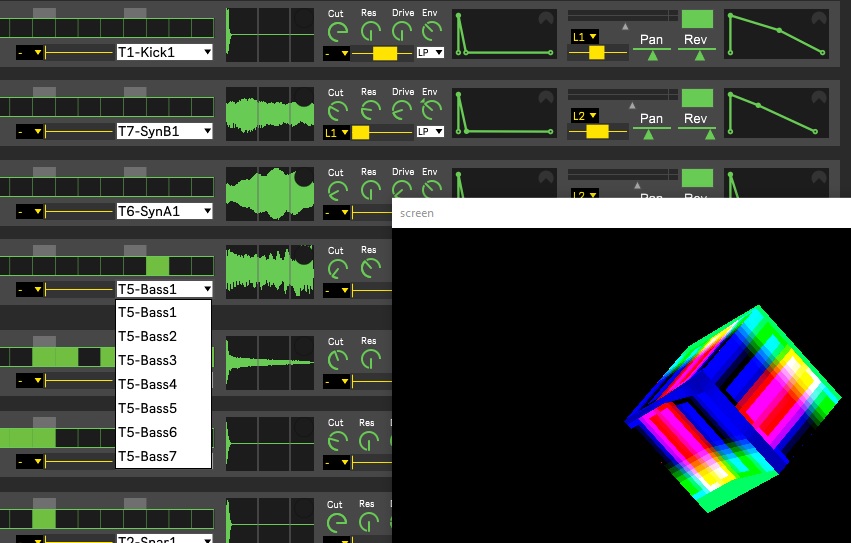The height and width of the screenshot is (543, 851).
Task: Click the Rev triangle marker on T7-SynB1 track
Action: (x=710, y=135)
